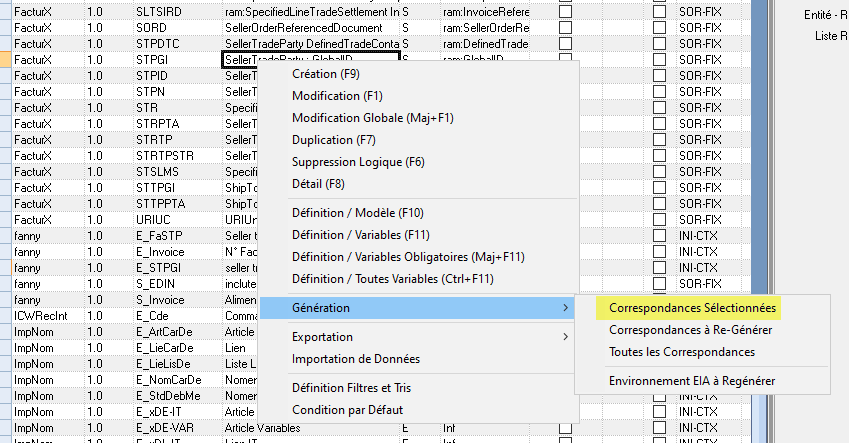
Task: Select Modification (F1) menu entry
Action: tap(337, 96)
